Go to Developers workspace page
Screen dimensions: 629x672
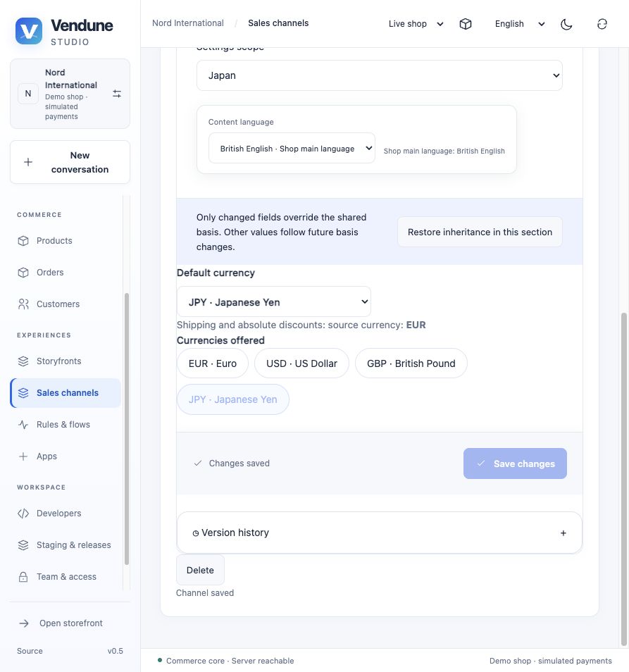point(66,514)
